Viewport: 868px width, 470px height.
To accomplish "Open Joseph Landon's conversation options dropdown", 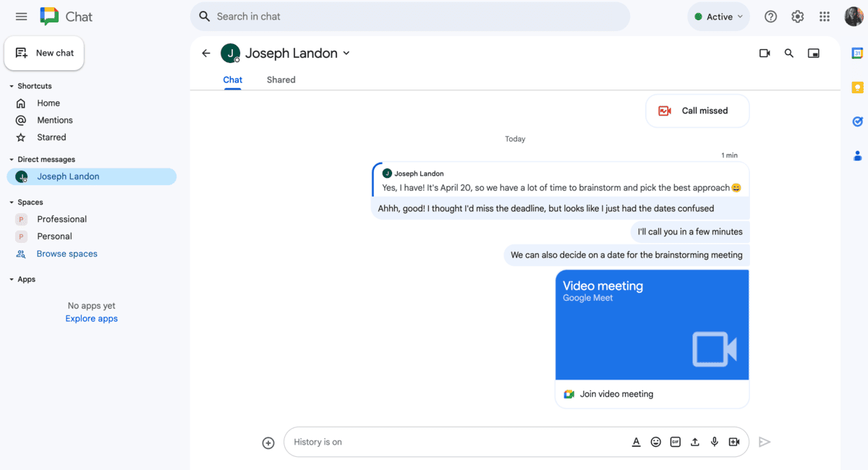I will (x=346, y=53).
